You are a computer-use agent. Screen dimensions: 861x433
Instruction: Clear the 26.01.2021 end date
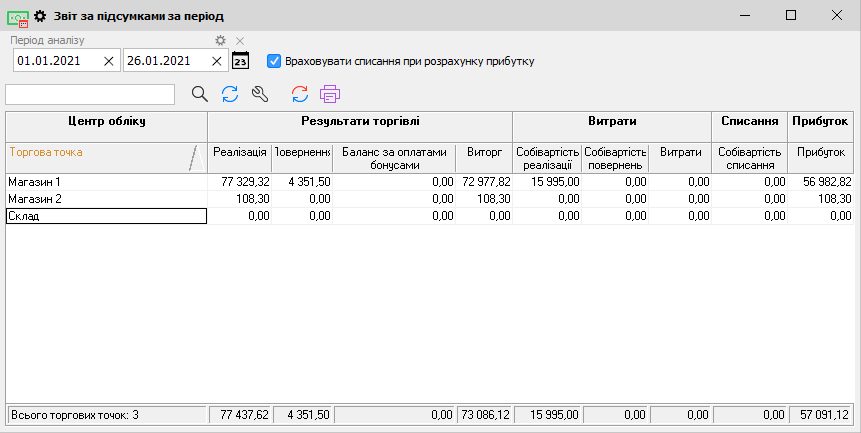pyautogui.click(x=218, y=61)
